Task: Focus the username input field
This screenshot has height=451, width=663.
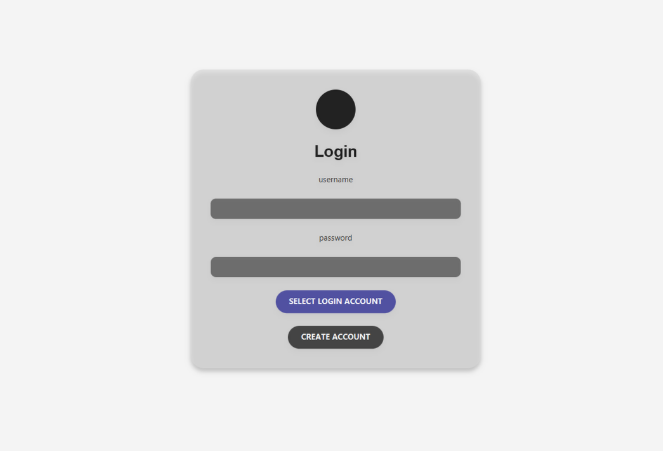Action: [x=335, y=209]
